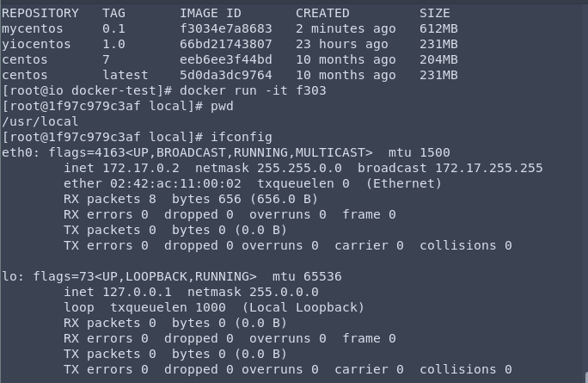Click the MAC address 02:42:ac:11:00:02

164,184
